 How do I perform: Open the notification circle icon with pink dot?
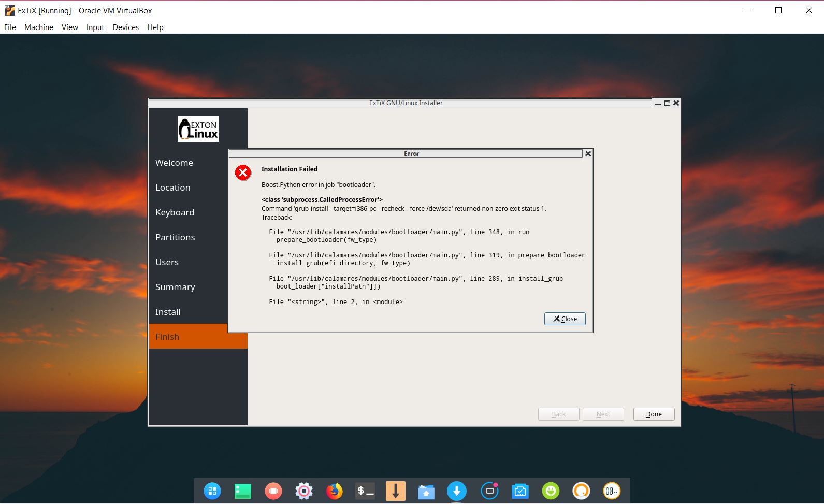489,491
